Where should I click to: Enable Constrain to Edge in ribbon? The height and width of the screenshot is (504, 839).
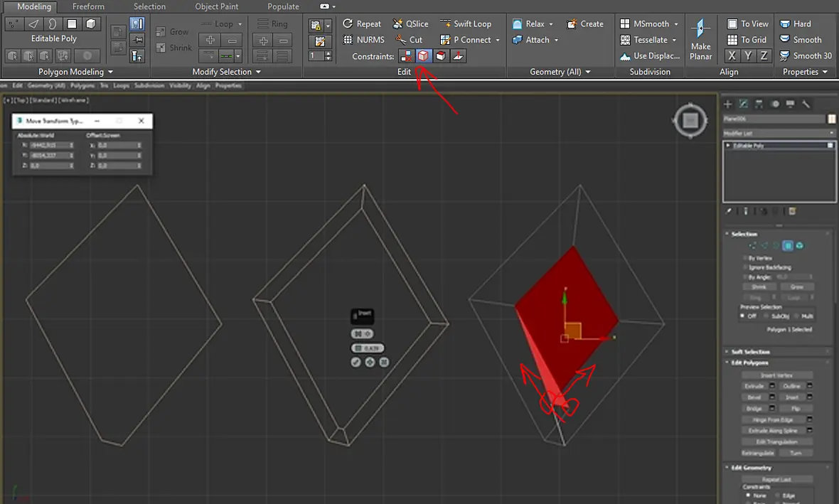[423, 56]
